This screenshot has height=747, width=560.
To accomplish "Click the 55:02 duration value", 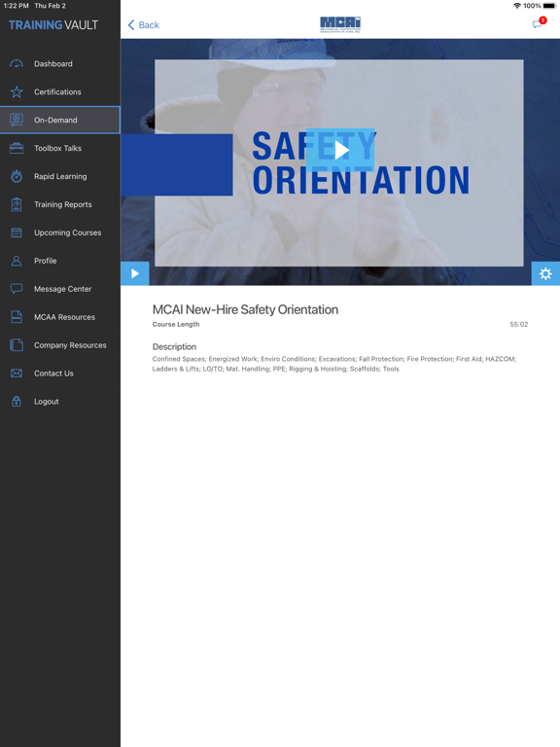I will tap(518, 324).
